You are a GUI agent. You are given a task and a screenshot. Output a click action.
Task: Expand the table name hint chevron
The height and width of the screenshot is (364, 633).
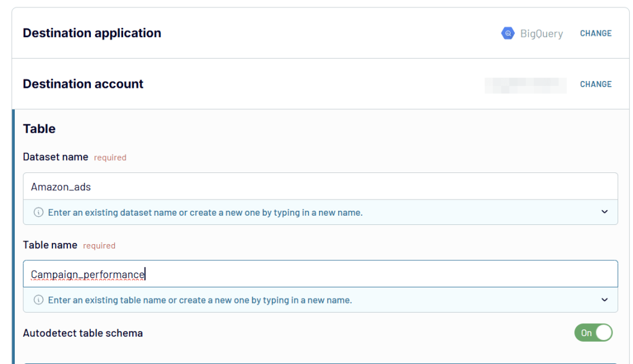[x=605, y=300]
